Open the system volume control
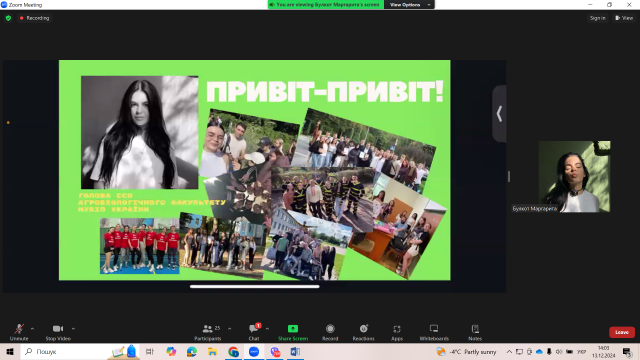Image resolution: width=640 pixels, height=360 pixels. [559, 351]
